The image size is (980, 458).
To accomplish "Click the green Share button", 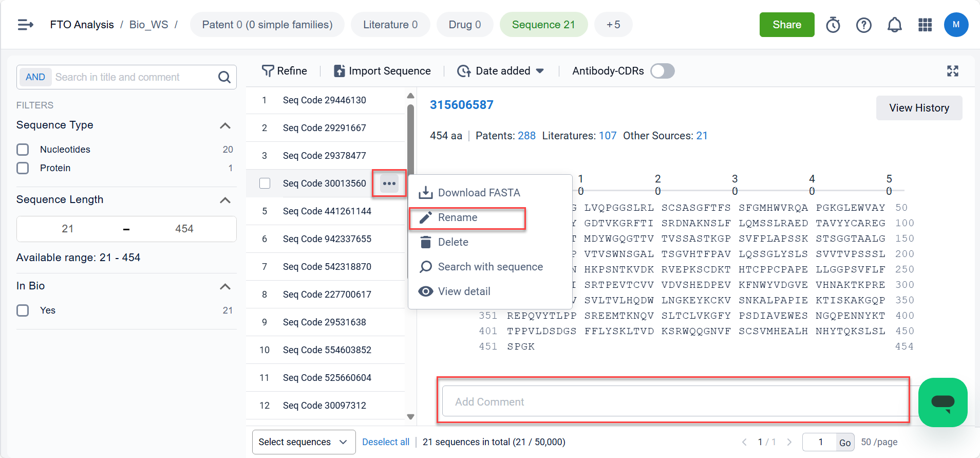I will click(786, 25).
